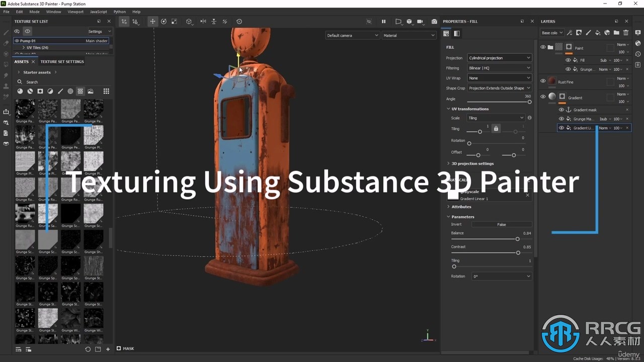Open the Filtering Bilinear HQ dropdown
Viewport: 644px width, 362px height.
[499, 68]
